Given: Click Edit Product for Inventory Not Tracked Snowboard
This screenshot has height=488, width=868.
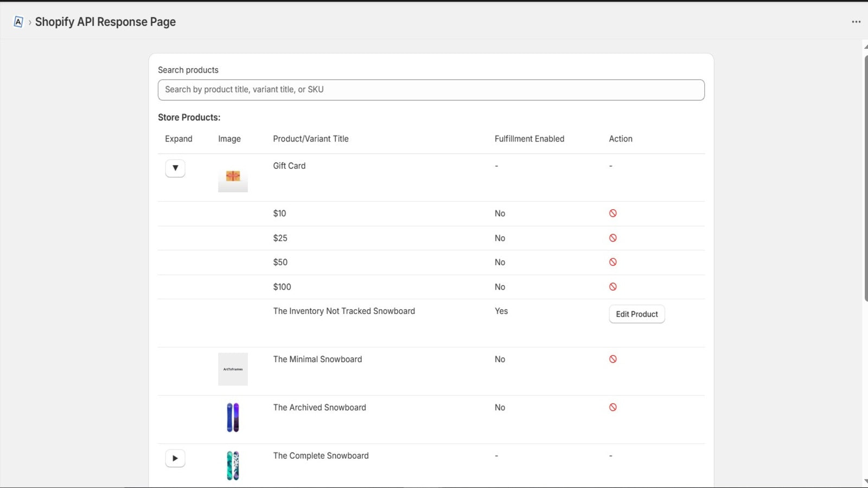Looking at the screenshot, I should coord(637,314).
